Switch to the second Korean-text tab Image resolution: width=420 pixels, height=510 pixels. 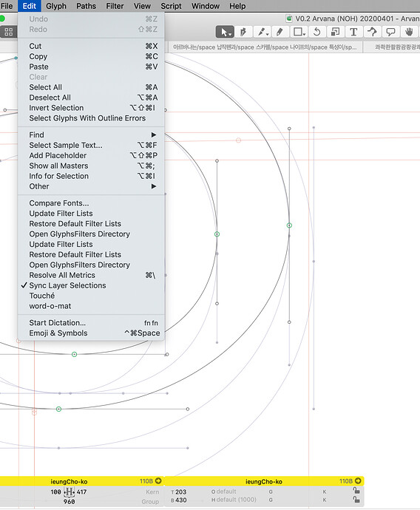coord(392,47)
